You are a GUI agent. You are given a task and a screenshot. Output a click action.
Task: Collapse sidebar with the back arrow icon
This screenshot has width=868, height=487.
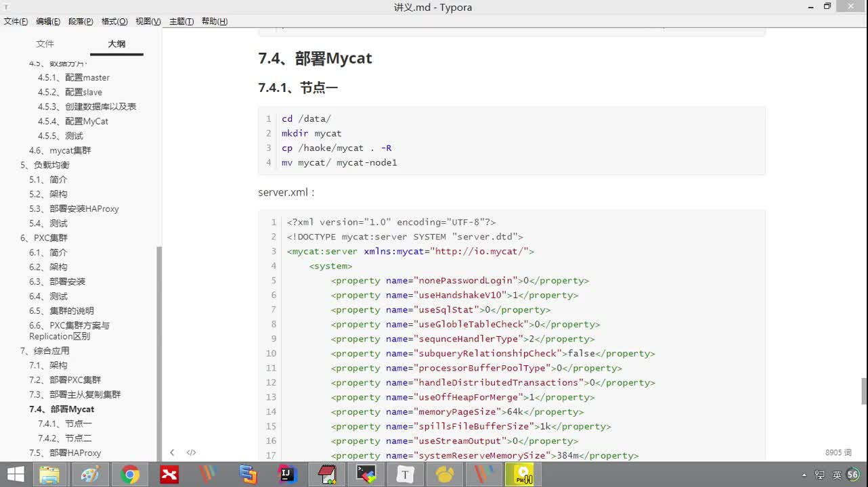(172, 453)
